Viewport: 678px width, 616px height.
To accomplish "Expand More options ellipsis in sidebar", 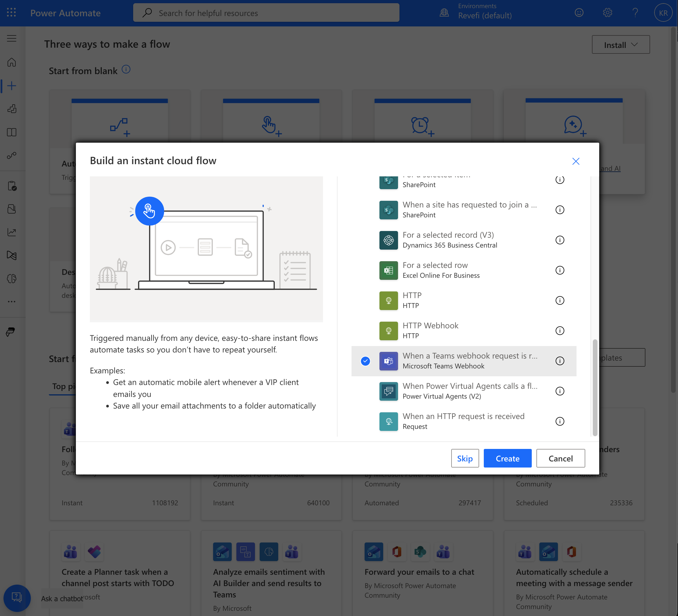I will click(12, 301).
